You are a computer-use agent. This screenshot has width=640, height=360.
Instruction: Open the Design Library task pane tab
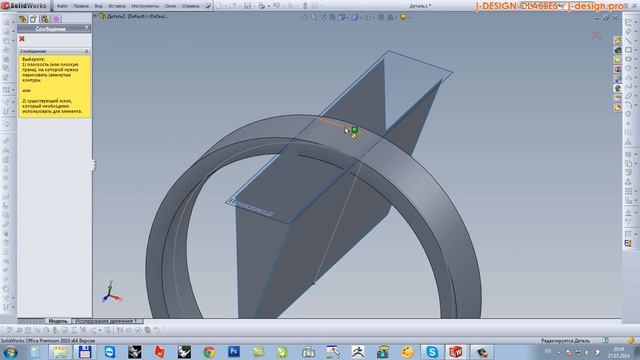[x=618, y=50]
